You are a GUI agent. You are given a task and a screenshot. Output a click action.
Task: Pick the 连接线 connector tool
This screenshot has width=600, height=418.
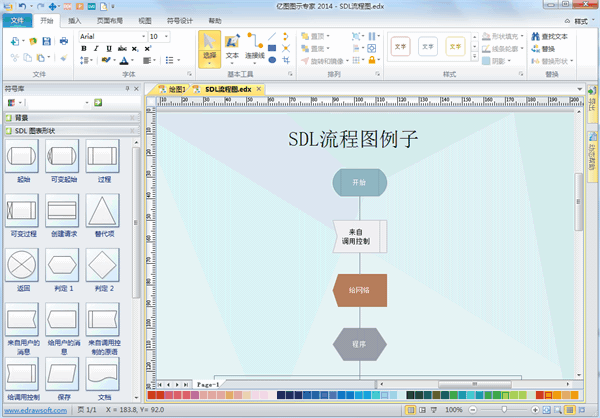pyautogui.click(x=254, y=48)
